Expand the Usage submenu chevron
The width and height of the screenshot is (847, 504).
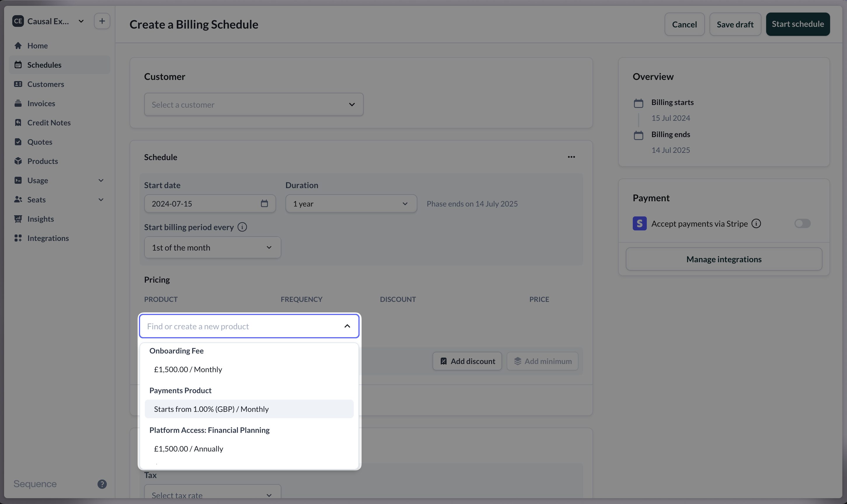[x=101, y=180]
